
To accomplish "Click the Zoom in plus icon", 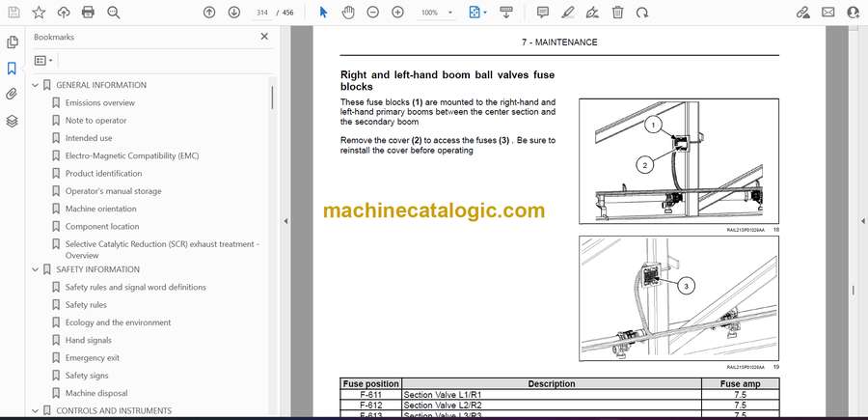I will point(397,13).
